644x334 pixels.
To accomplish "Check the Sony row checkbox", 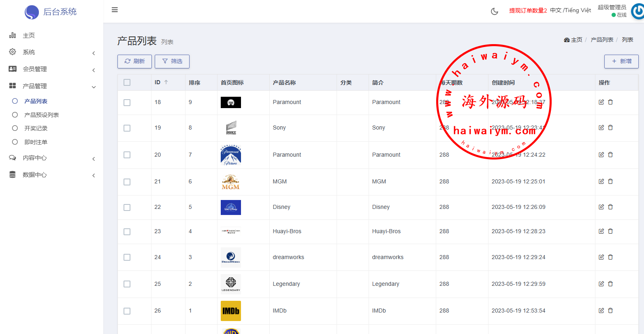I will coord(127,128).
